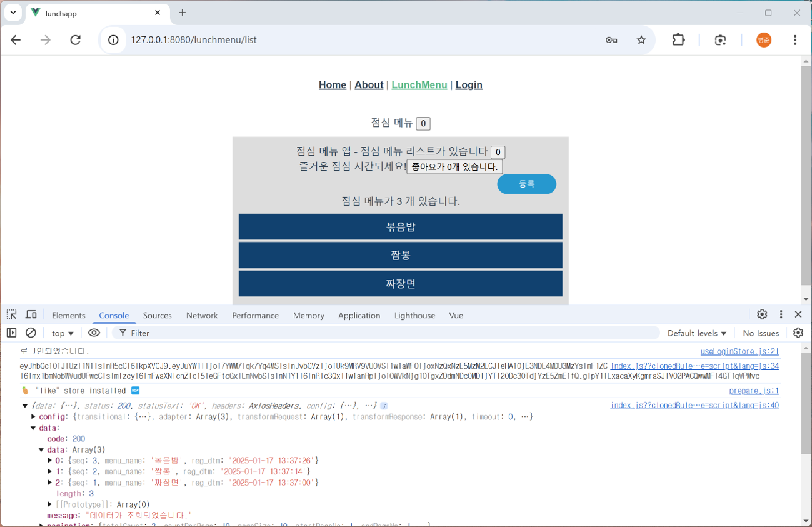
Task: Click the 좋아요가 0개 있습니다 button
Action: tap(454, 167)
